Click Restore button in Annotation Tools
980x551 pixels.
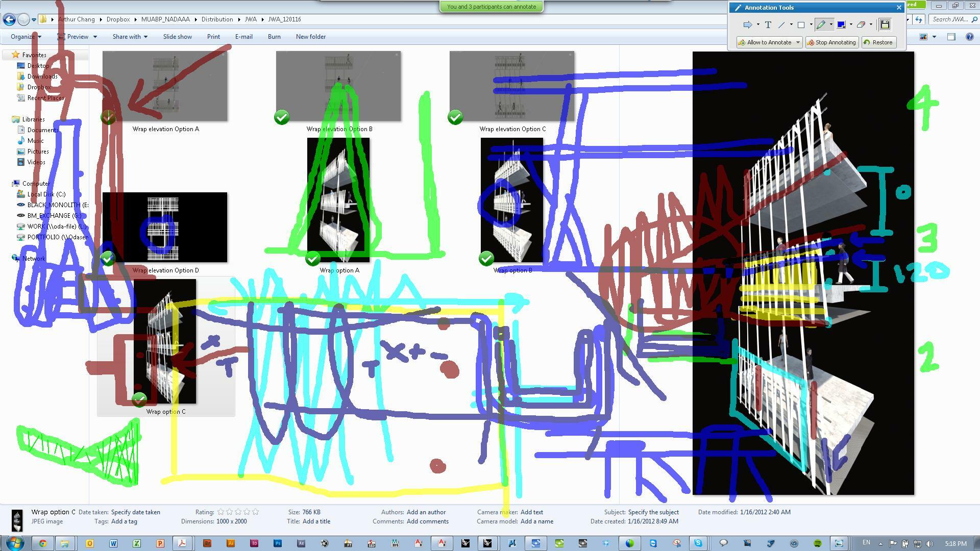point(878,42)
